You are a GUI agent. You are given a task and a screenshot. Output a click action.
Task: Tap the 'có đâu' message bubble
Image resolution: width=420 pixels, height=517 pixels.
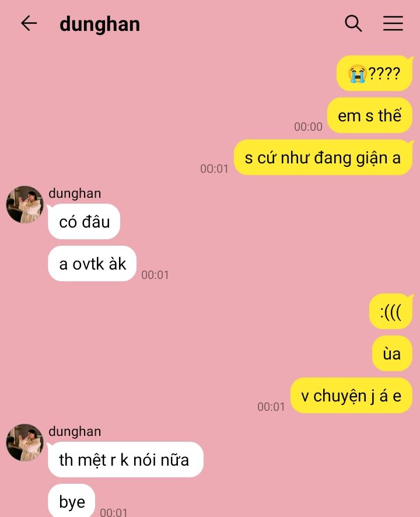84,221
